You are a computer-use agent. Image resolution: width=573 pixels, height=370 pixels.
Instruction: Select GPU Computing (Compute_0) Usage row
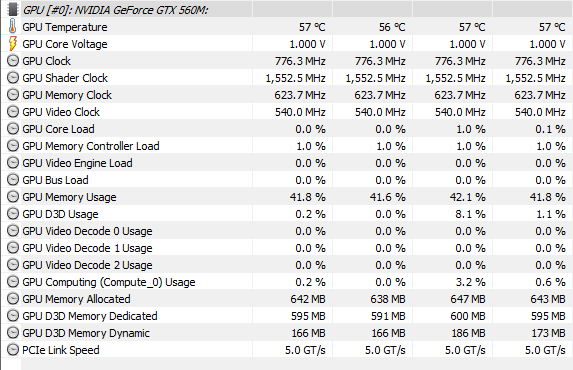click(x=286, y=282)
